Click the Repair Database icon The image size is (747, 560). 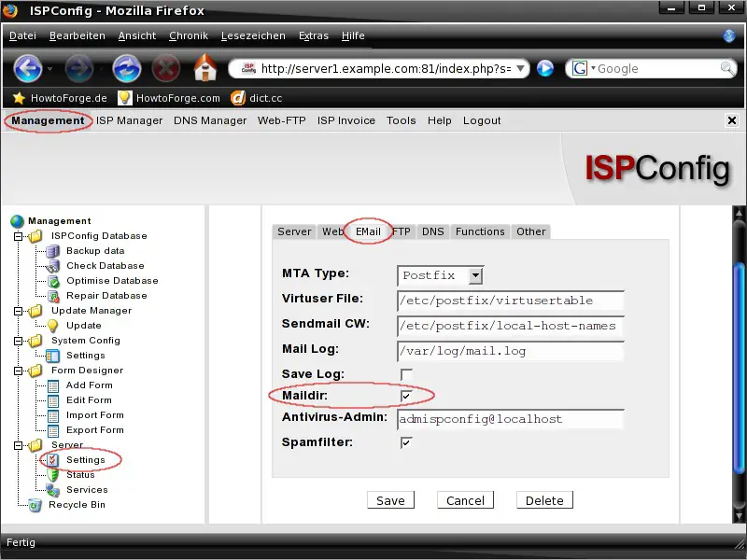tap(53, 296)
